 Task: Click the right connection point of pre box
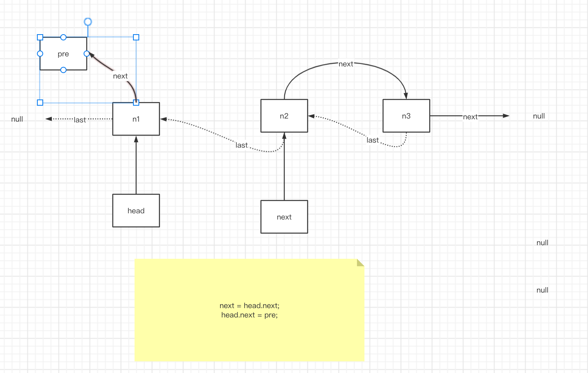87,54
